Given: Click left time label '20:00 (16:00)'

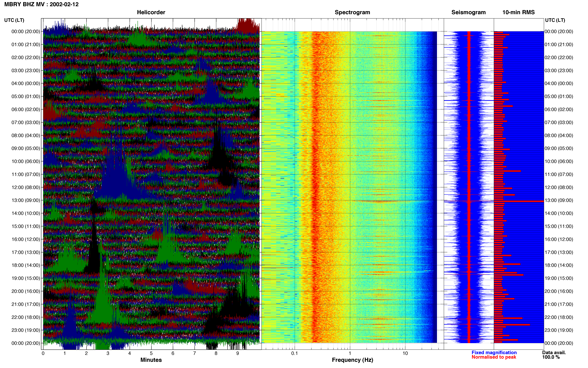Looking at the screenshot, I should pyautogui.click(x=26, y=291).
